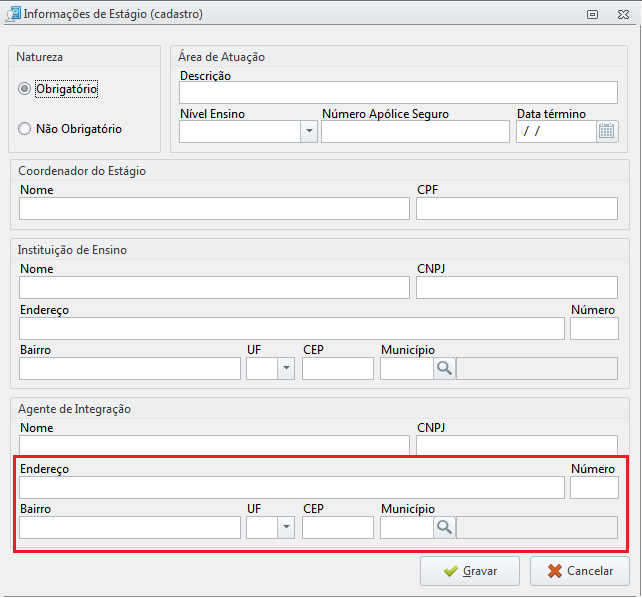
Task: Click the Bairro field in Instituição de Ensino
Action: pyautogui.click(x=130, y=368)
